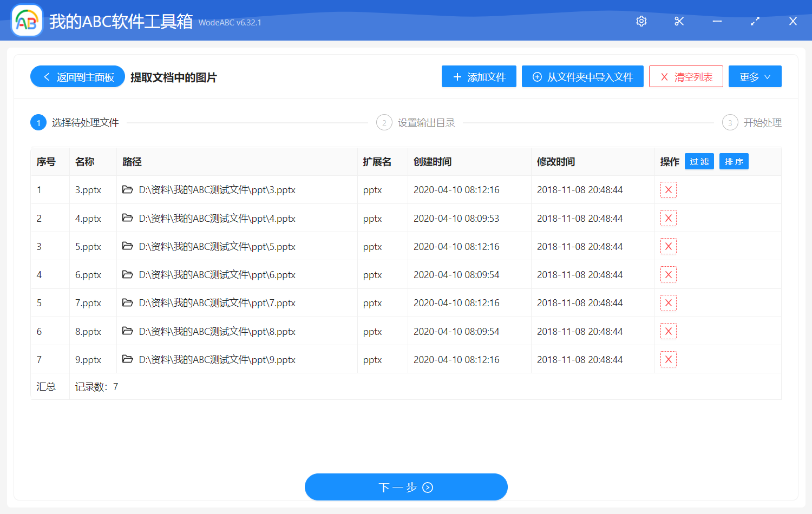Click the WodeABC app logo
Viewport: 812px width, 514px height.
tap(27, 21)
